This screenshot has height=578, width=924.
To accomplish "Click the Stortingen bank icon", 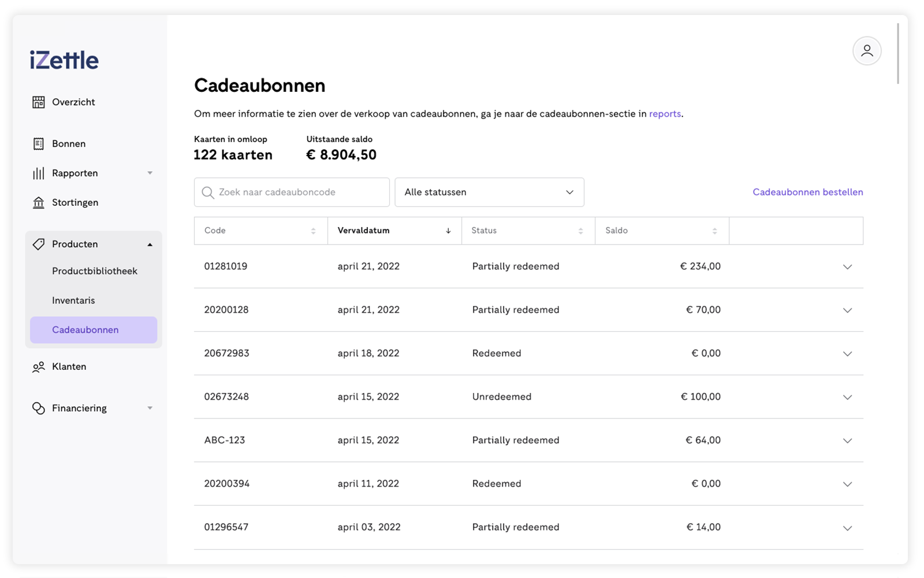I will point(39,203).
